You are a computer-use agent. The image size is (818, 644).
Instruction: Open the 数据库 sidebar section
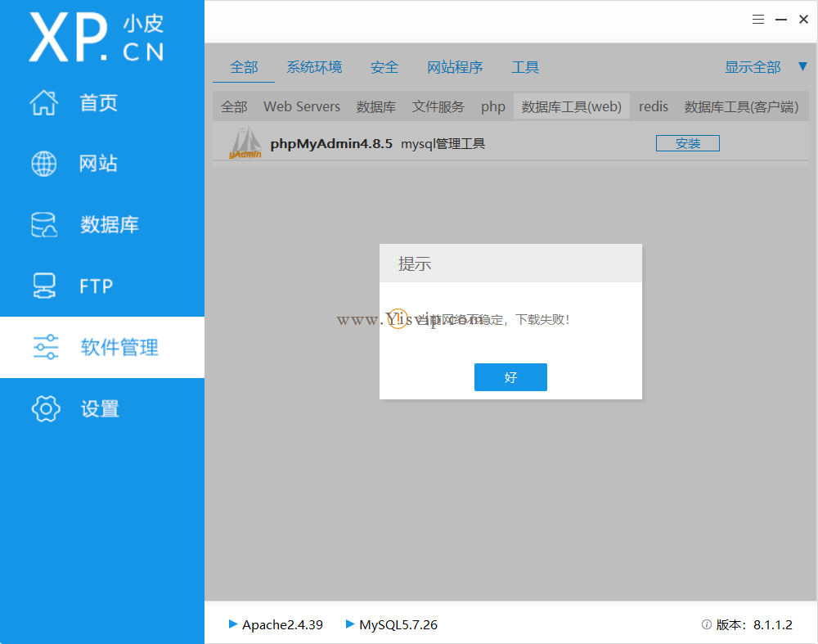(102, 225)
